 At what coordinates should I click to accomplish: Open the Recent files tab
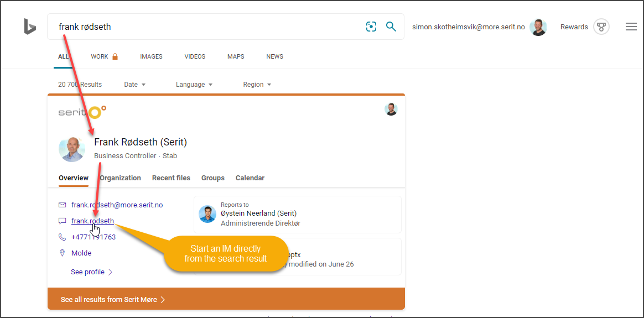172,178
